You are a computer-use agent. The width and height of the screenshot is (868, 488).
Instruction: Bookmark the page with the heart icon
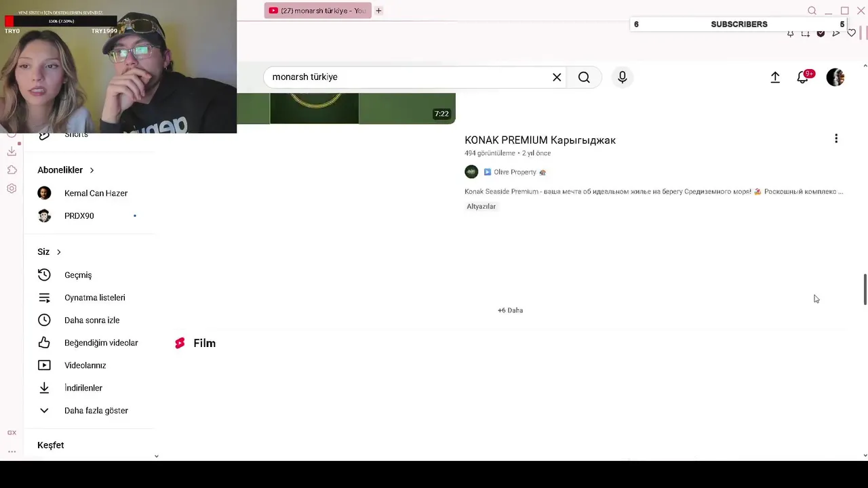pyautogui.click(x=852, y=33)
